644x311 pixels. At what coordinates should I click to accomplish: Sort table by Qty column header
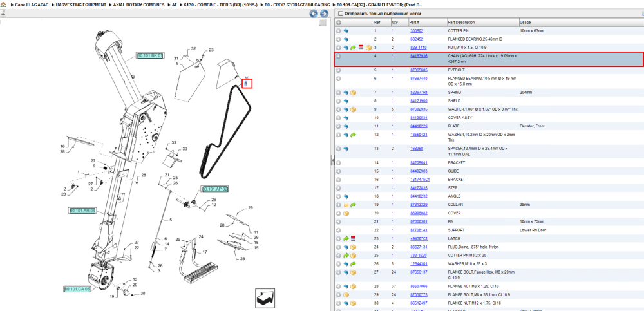pos(395,22)
